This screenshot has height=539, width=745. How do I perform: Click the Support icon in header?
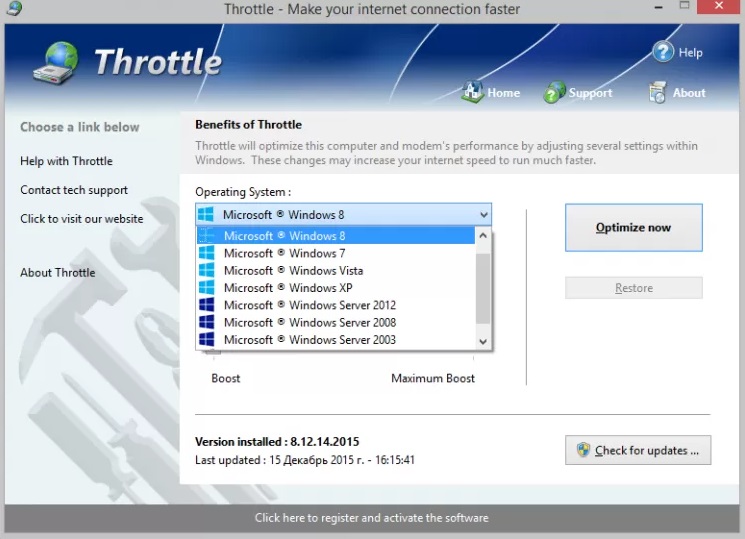tap(554, 93)
